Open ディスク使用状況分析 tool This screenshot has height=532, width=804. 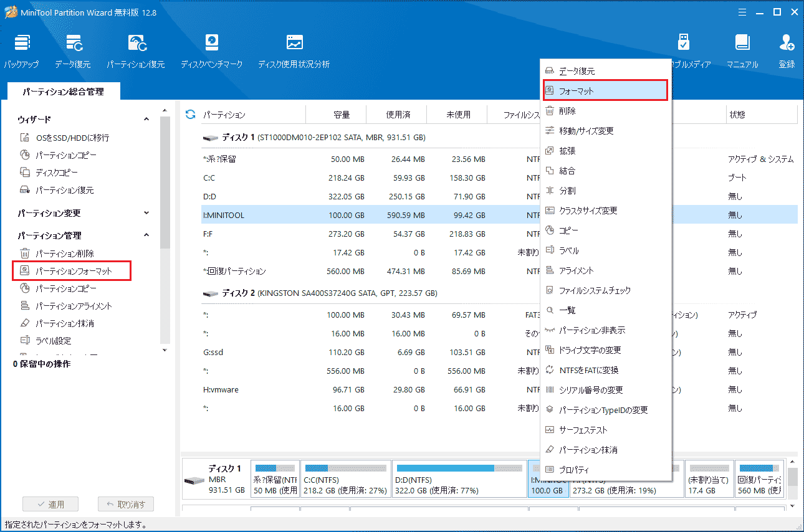[x=294, y=51]
